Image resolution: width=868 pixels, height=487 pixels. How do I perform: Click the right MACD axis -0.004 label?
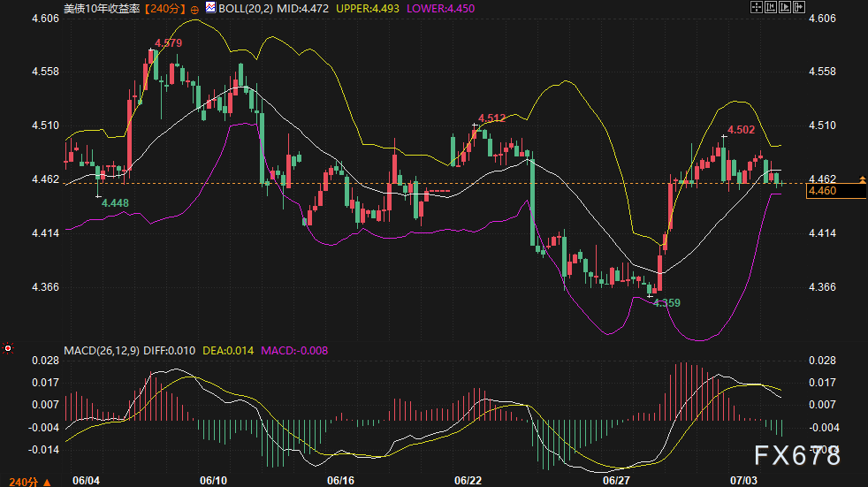tap(825, 427)
